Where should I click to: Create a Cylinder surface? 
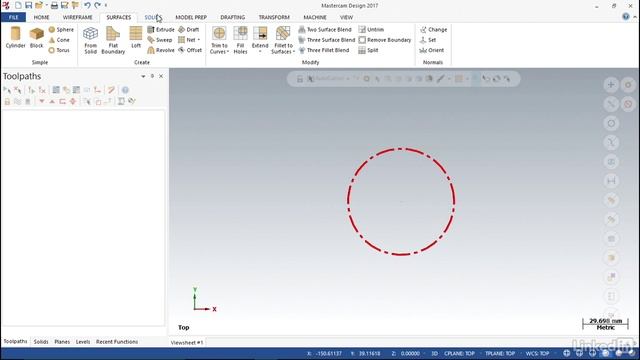coord(16,38)
